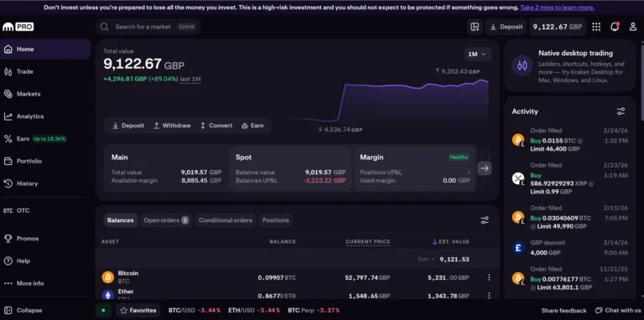Viewport: 644px width, 320px height.
Task: Open the Help sidebar item
Action: (45, 261)
